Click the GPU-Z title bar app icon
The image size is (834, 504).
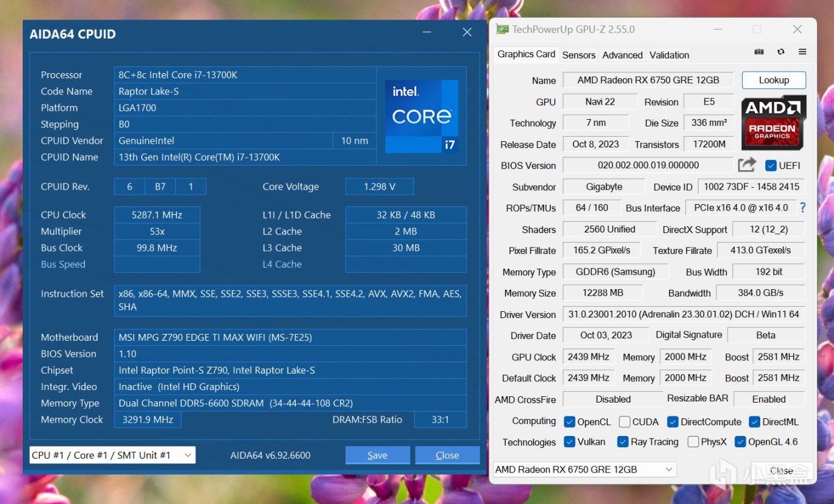pyautogui.click(x=502, y=30)
